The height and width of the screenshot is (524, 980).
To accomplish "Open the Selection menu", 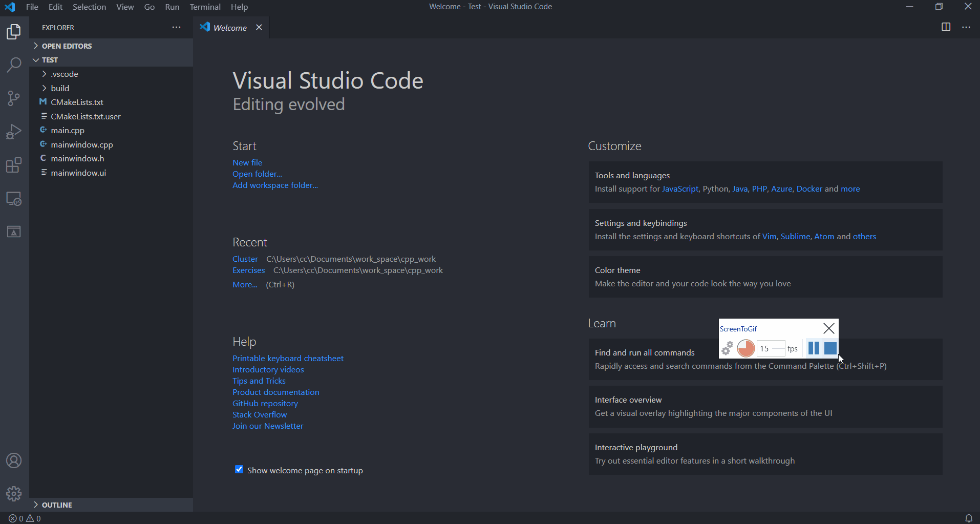I will click(89, 7).
